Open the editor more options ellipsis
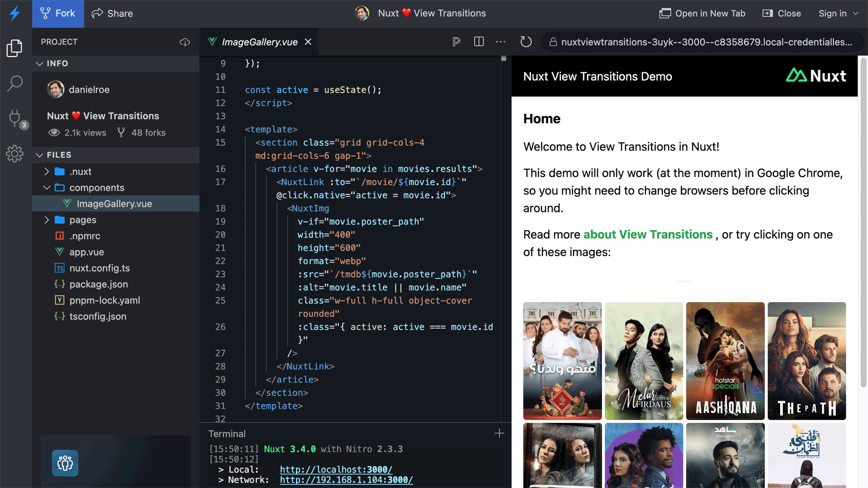 (500, 42)
